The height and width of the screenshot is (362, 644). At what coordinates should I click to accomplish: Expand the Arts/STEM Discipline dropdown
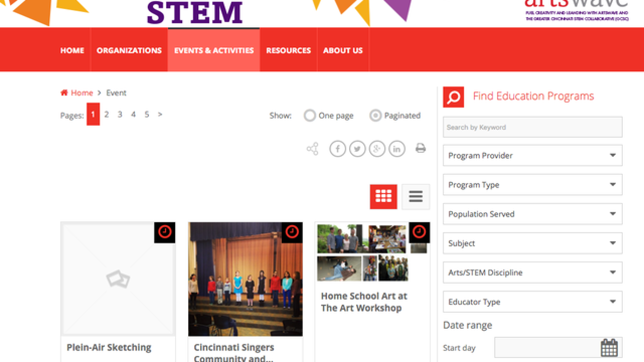[x=532, y=273]
